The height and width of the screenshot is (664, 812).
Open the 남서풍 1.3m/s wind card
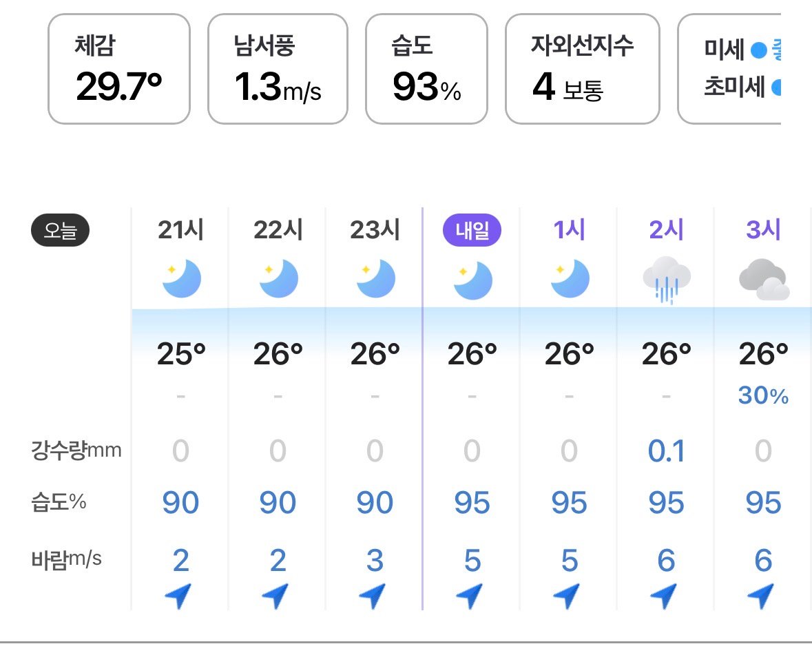278,69
